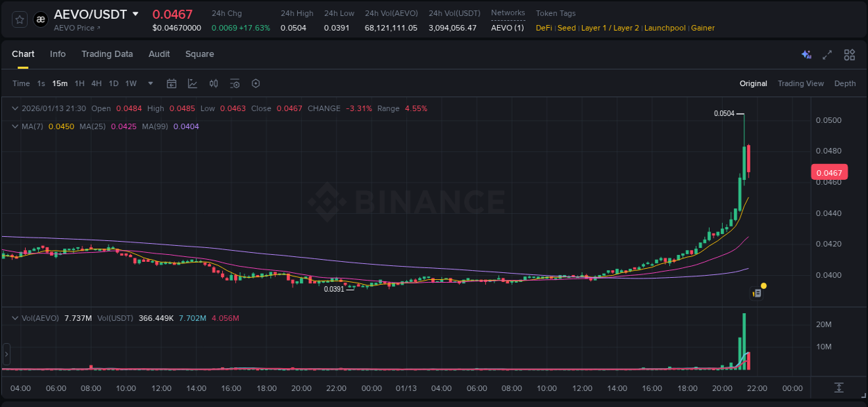Open the extra timeframes dropdown arrow
Image resolution: width=868 pixels, height=407 pixels.
150,83
